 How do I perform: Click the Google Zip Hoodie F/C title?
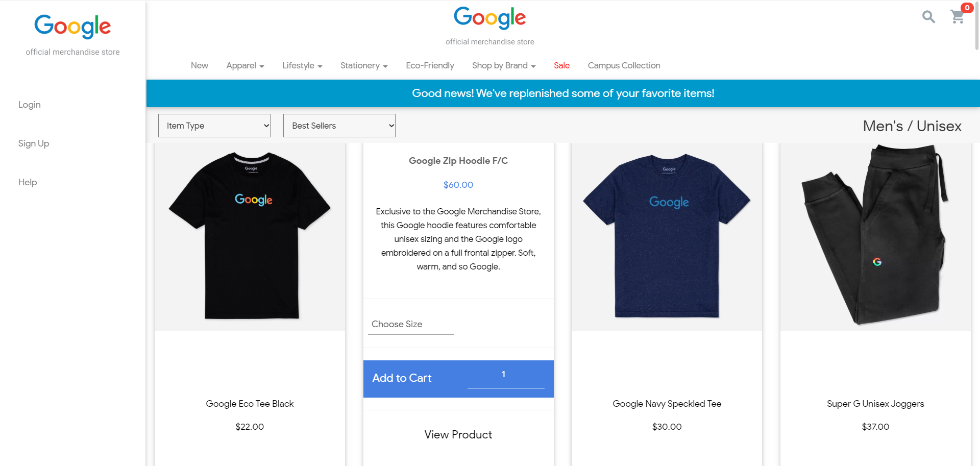458,161
